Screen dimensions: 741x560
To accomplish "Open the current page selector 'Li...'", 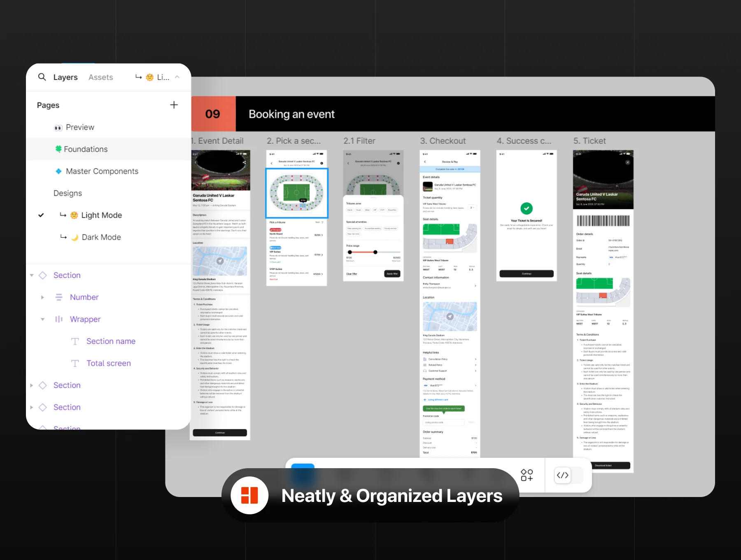I will tap(158, 77).
